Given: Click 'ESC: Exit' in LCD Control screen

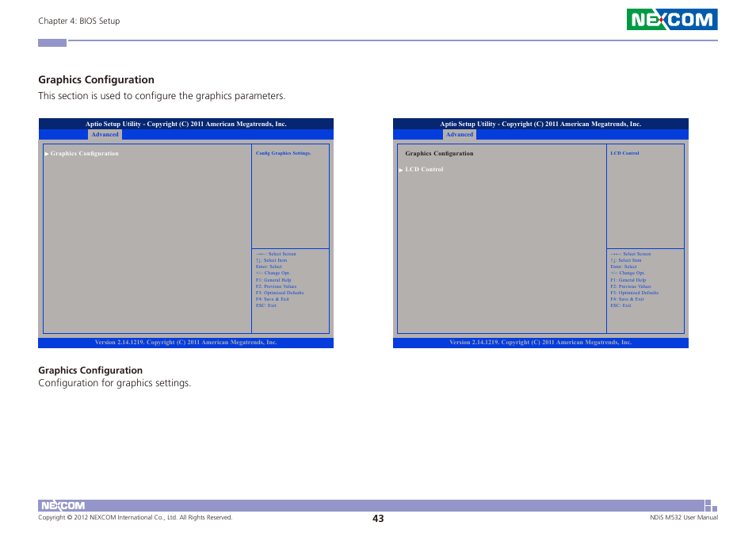Looking at the screenshot, I should point(620,305).
